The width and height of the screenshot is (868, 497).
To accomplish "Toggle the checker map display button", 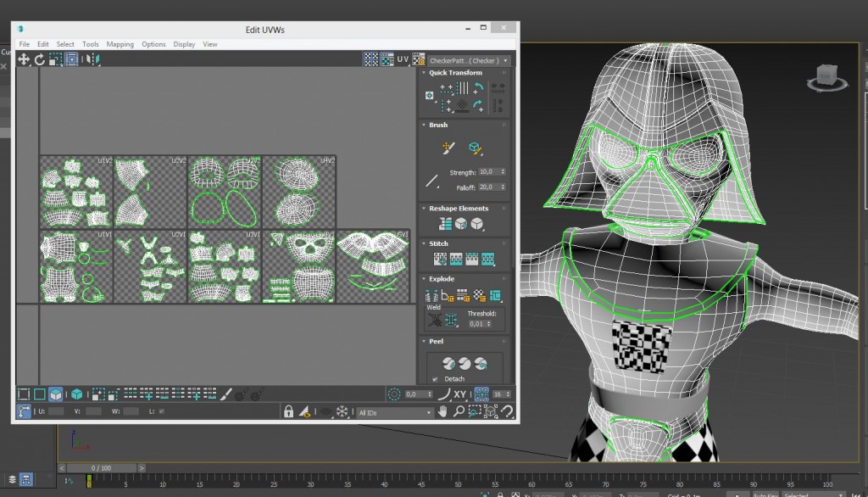I will pos(387,60).
